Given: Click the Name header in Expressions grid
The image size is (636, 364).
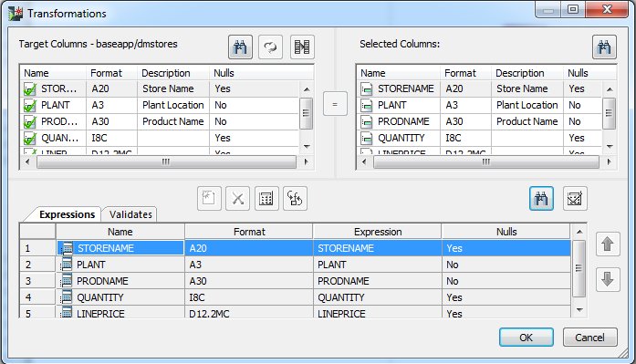Looking at the screenshot, I should coord(120,232).
